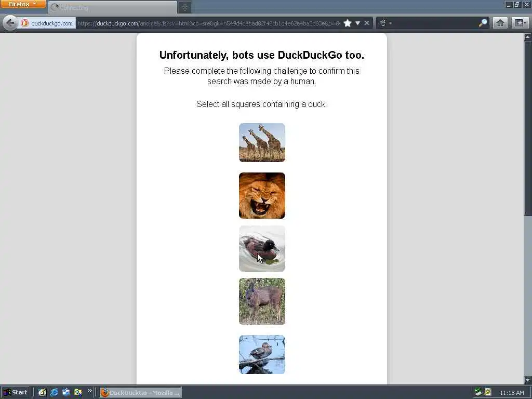Select the giraffes image square

point(262,142)
